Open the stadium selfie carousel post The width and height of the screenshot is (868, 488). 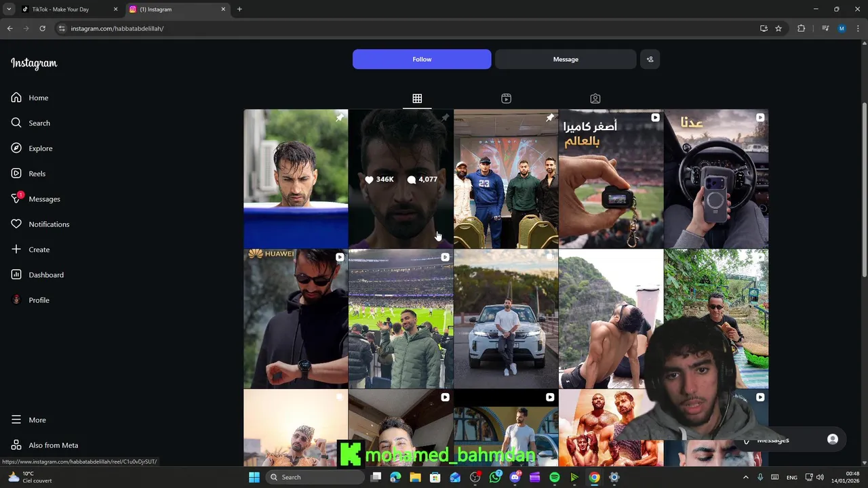click(401, 319)
